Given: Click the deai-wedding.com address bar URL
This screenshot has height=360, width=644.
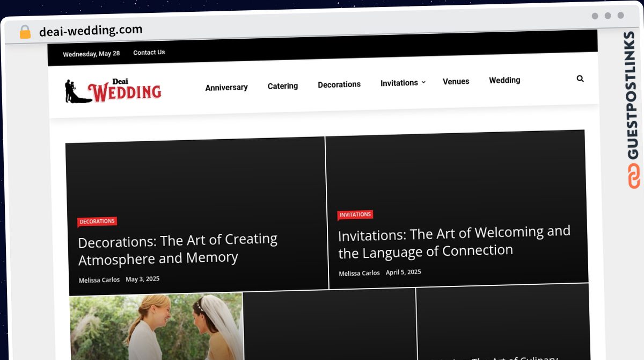Looking at the screenshot, I should [91, 31].
